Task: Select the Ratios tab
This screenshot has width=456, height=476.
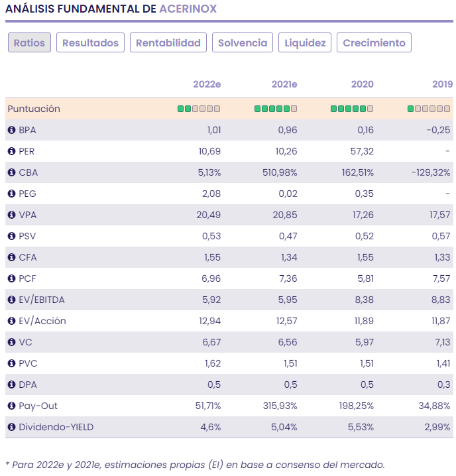Action: [29, 42]
